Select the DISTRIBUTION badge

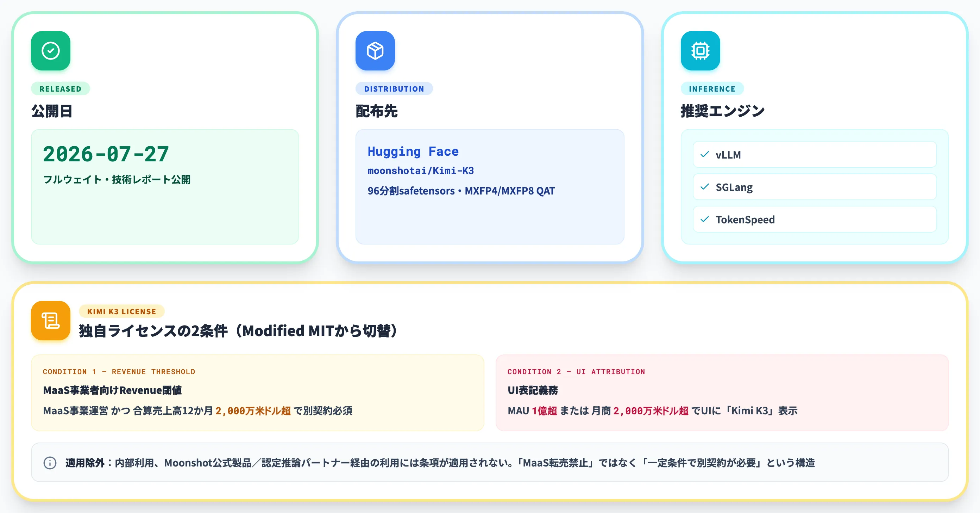tap(394, 89)
